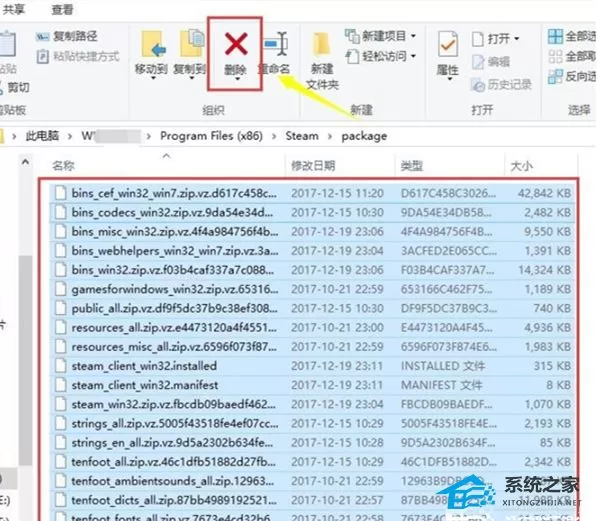597x521 pixels.
Task: Click the History icon in Open group
Action: (477, 85)
